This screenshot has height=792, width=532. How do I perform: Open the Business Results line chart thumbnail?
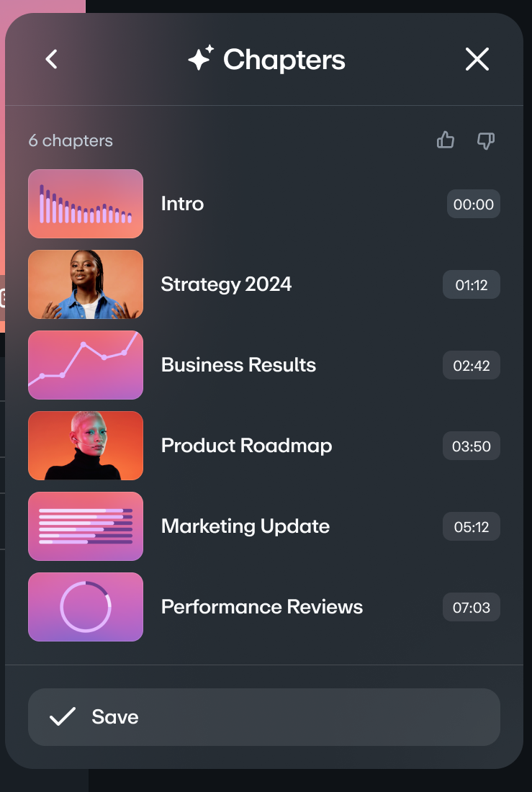[x=86, y=365]
